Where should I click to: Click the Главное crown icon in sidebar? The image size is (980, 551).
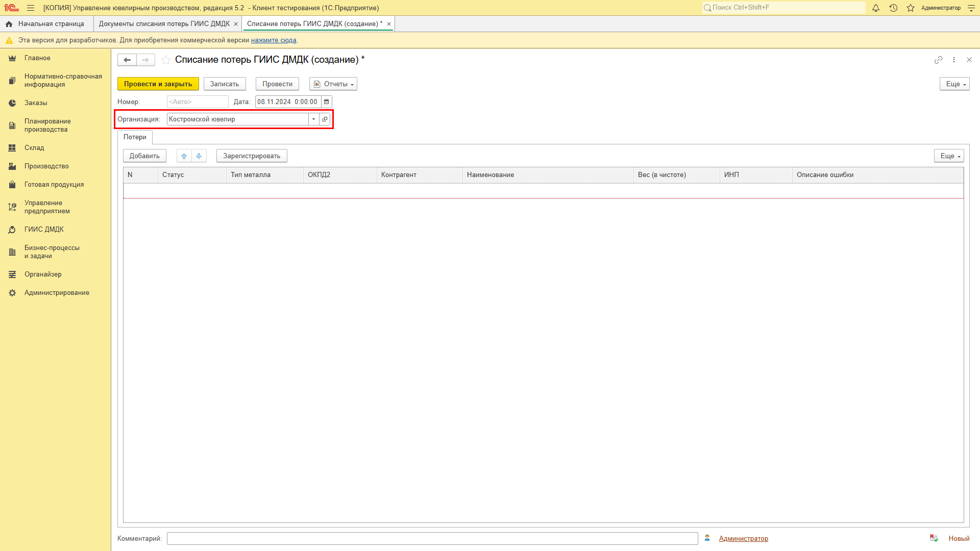(x=12, y=58)
